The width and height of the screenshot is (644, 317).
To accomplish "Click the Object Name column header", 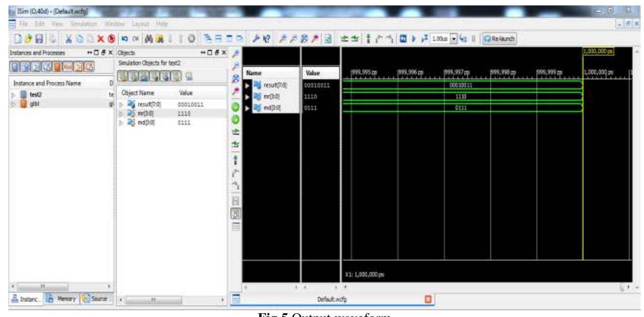I will coord(138,93).
